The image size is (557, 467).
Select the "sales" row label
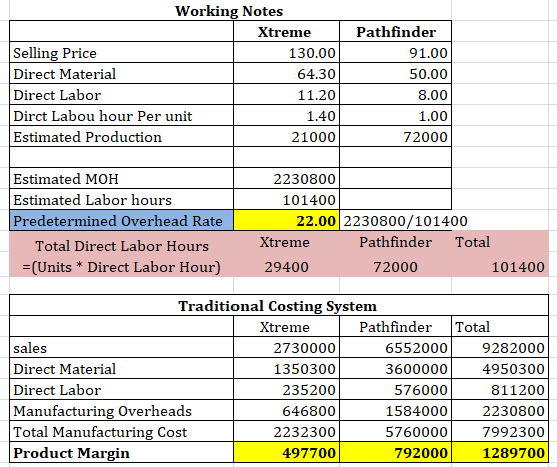pos(121,348)
